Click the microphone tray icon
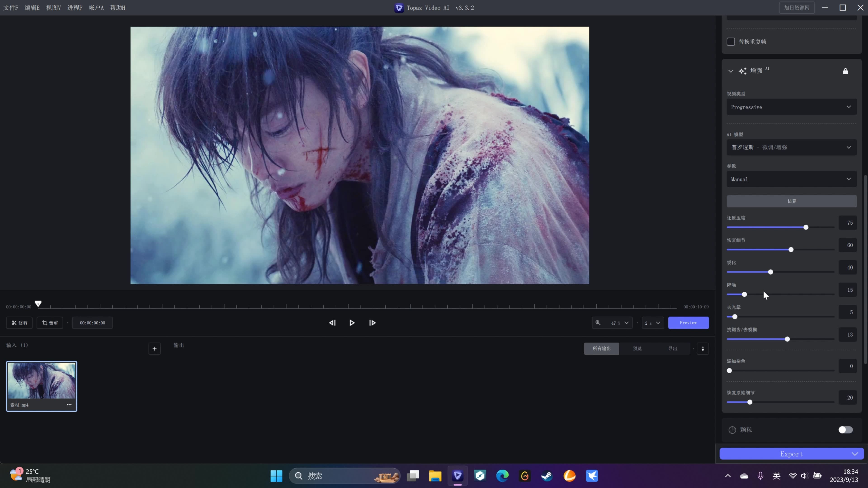This screenshot has height=488, width=868. (x=760, y=476)
